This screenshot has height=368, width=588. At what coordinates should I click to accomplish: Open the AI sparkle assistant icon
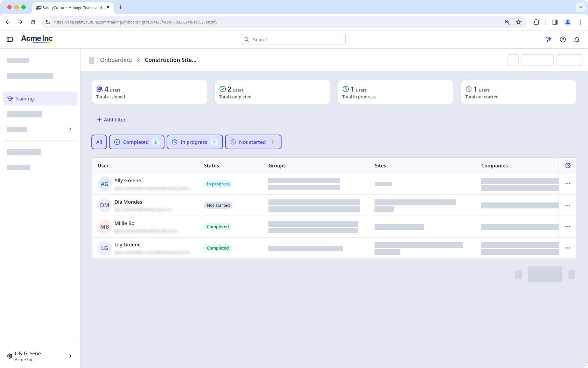click(549, 40)
